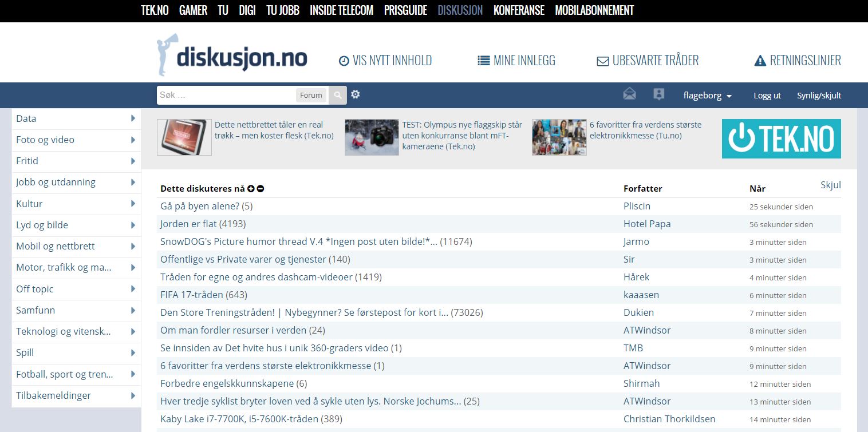
Task: Click the diskusjon.no logo
Action: pos(232,55)
